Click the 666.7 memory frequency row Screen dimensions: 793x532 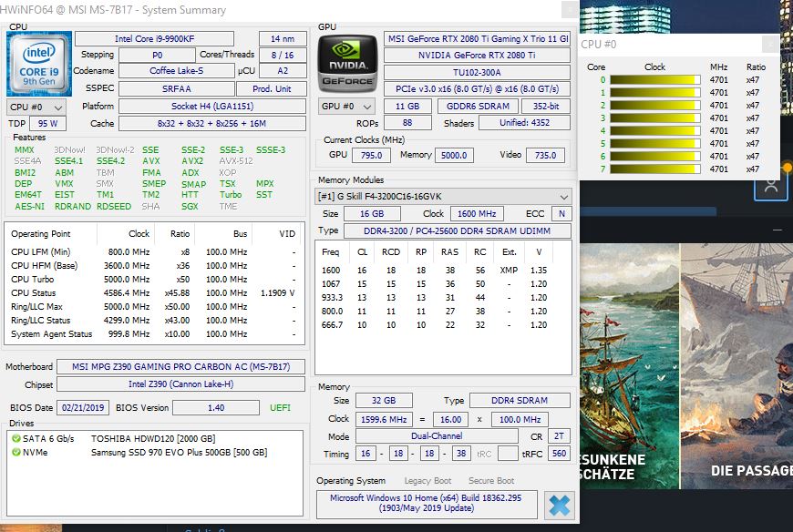(435, 325)
